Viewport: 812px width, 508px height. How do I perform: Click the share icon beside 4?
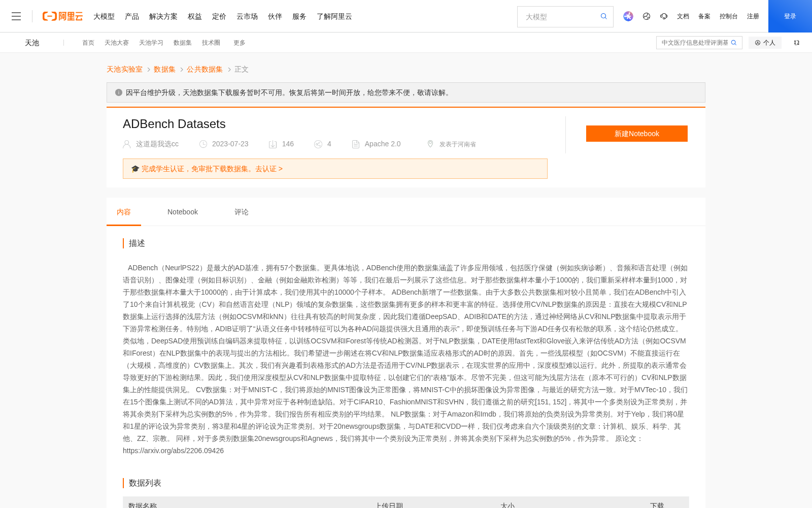[318, 144]
